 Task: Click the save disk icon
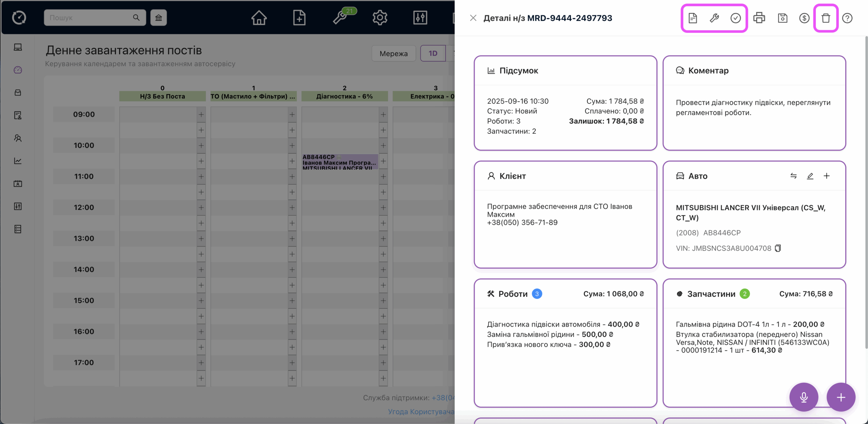pyautogui.click(x=782, y=18)
